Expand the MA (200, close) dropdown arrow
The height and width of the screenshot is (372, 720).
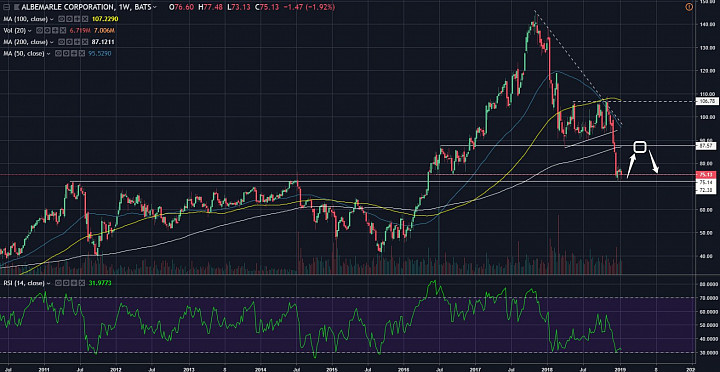52,42
